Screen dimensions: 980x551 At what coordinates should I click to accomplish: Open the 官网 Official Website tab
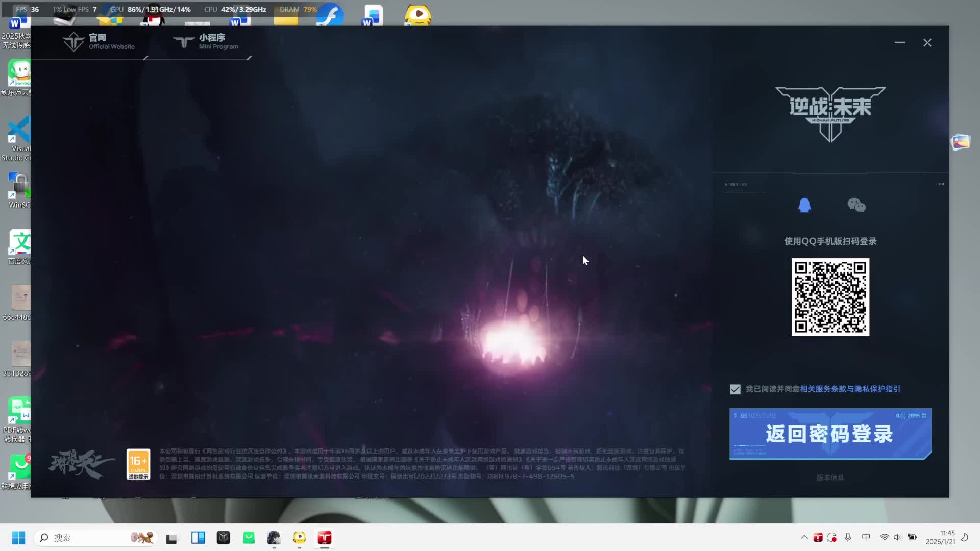point(100,41)
